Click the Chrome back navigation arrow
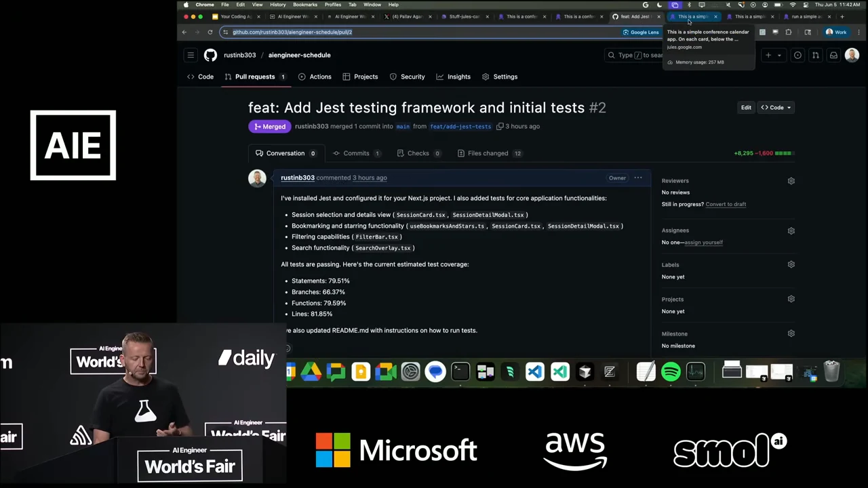 click(x=184, y=32)
